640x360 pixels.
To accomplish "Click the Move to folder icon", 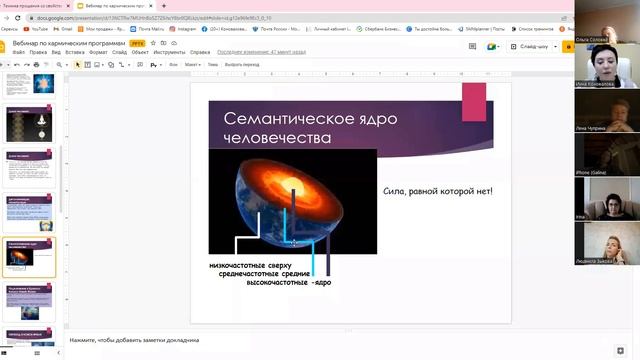I will click(163, 43).
